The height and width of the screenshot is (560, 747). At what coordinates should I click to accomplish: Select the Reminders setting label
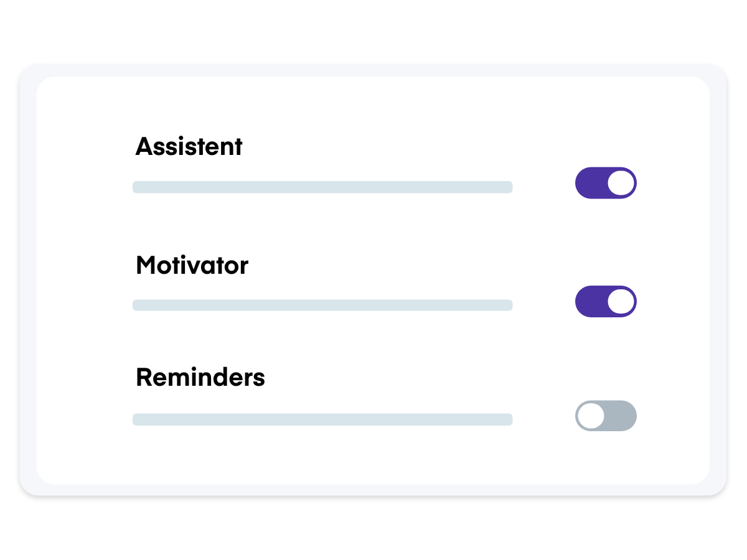[200, 378]
